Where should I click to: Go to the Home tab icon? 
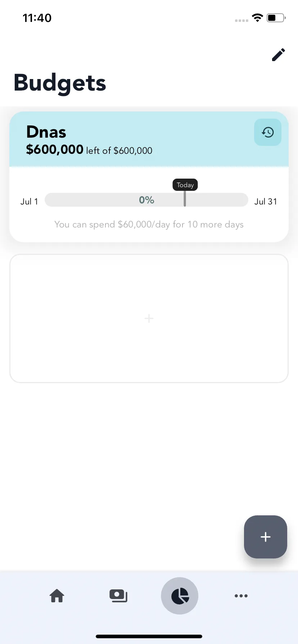(x=57, y=596)
